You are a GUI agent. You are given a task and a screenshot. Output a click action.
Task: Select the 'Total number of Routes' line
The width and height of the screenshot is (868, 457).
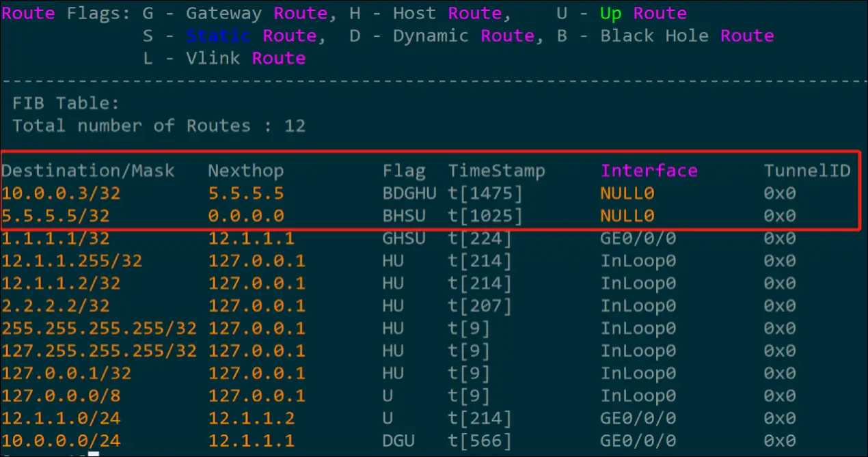pos(159,126)
